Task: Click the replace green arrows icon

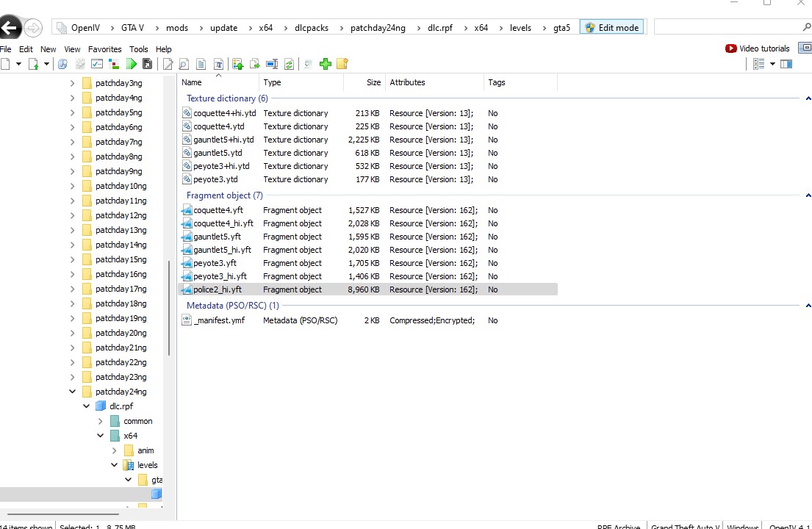Action: (289, 64)
